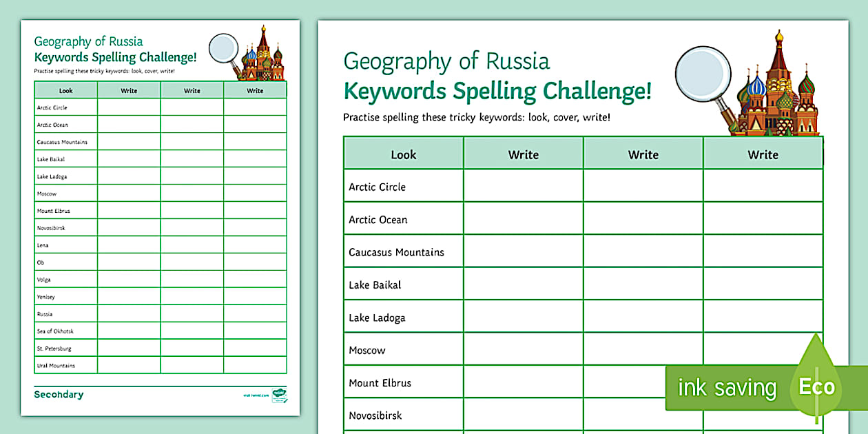868x434 pixels.
Task: Click the 'Keywords Spelling Challenge!' title
Action: 497,90
